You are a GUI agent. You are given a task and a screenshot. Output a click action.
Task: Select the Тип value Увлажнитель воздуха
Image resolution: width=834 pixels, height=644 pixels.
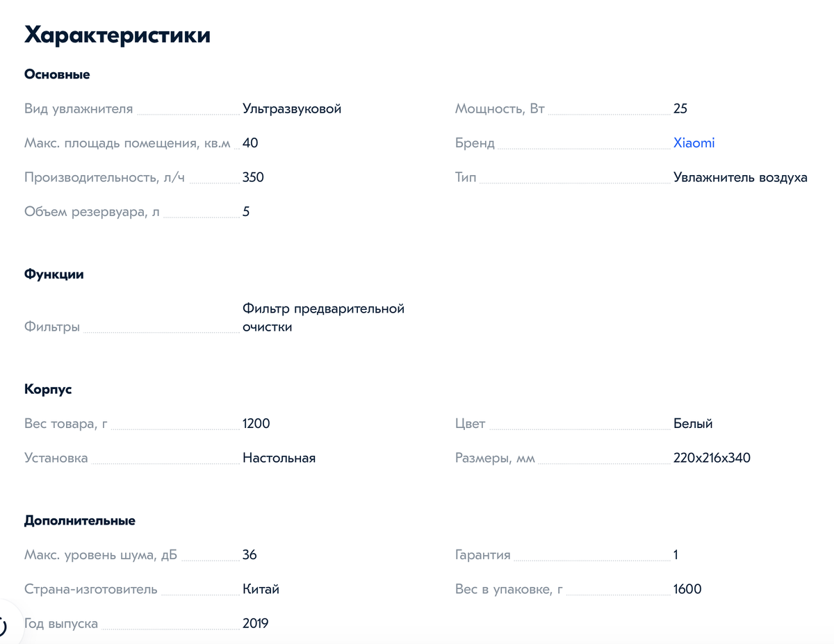pyautogui.click(x=739, y=177)
